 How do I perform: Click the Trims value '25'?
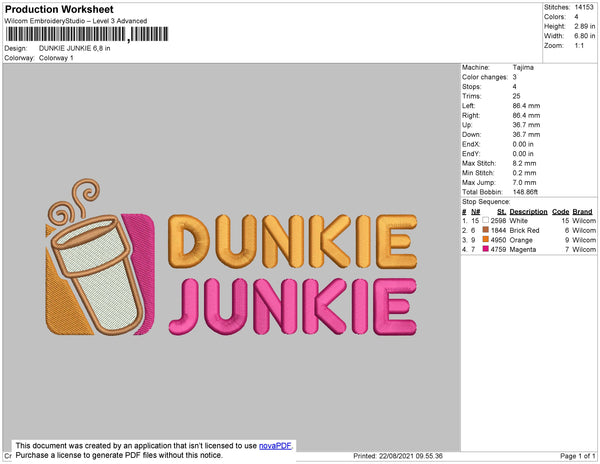[x=517, y=96]
